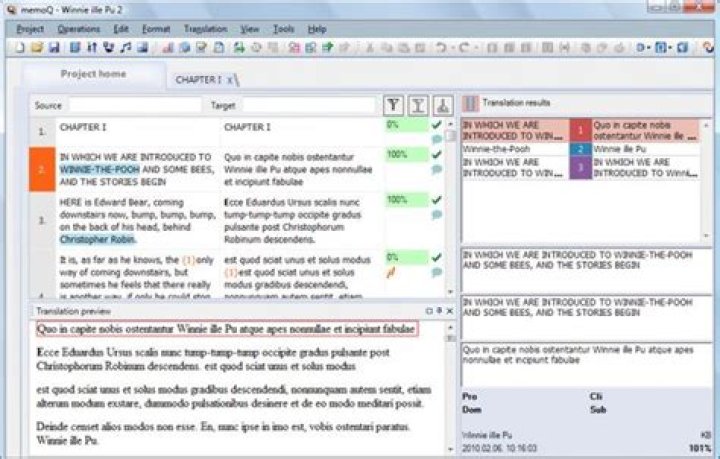Click the clock toolbar icon
Image resolution: width=720 pixels, height=459 pixels.
coord(256,47)
